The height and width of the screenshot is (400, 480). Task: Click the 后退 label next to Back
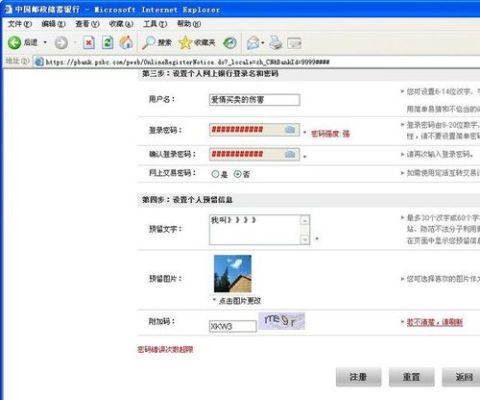coord(31,43)
